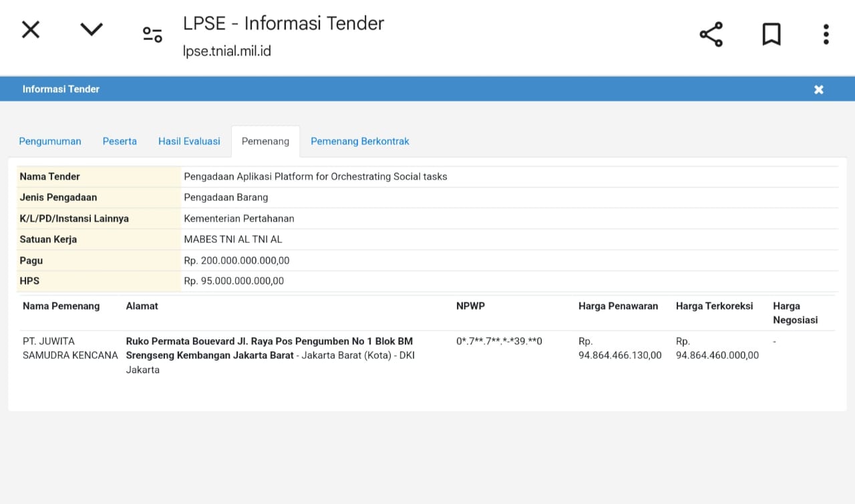Image resolution: width=855 pixels, height=504 pixels.
Task: Click the HPS label
Action: 29,281
